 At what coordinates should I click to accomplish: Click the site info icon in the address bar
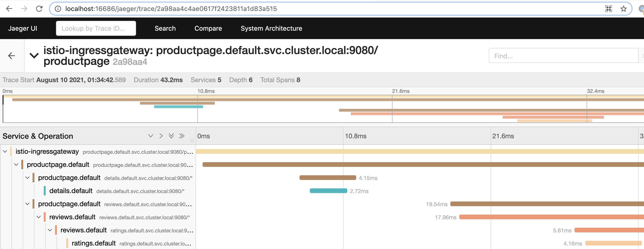tap(58, 9)
